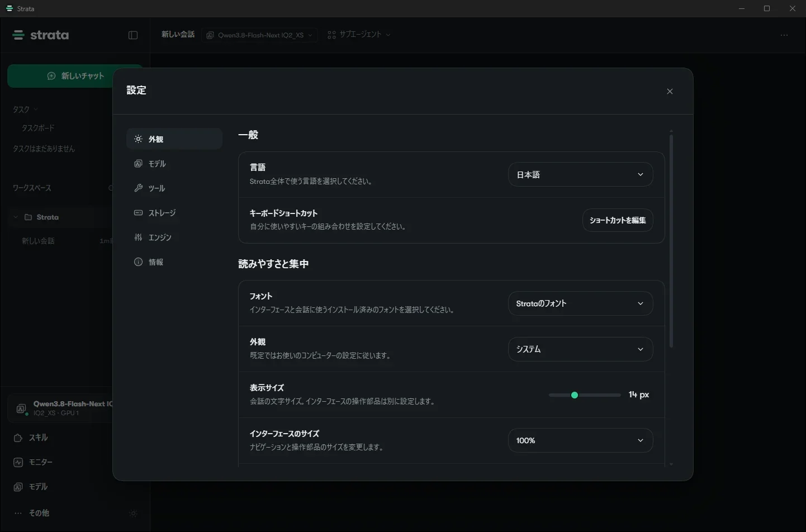Select the ストレージ settings tab
806x532 pixels.
(174, 213)
